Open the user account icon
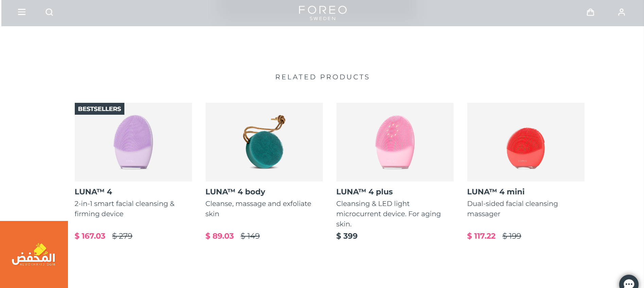Viewport: 644px width, 288px height. click(621, 12)
